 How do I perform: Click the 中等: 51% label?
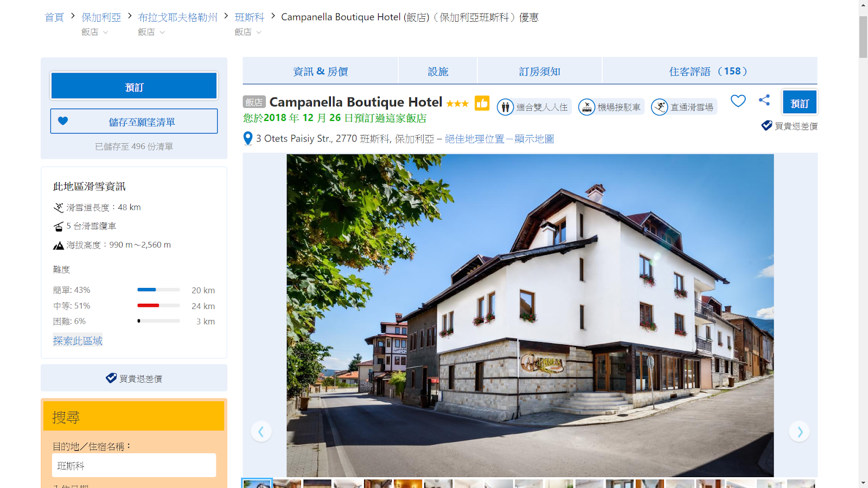(72, 306)
